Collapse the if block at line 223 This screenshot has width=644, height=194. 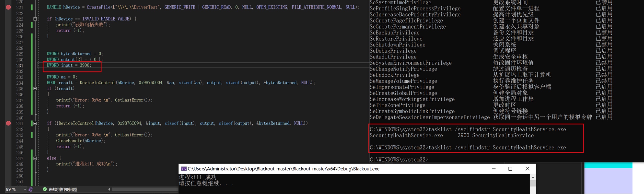[x=35, y=19]
